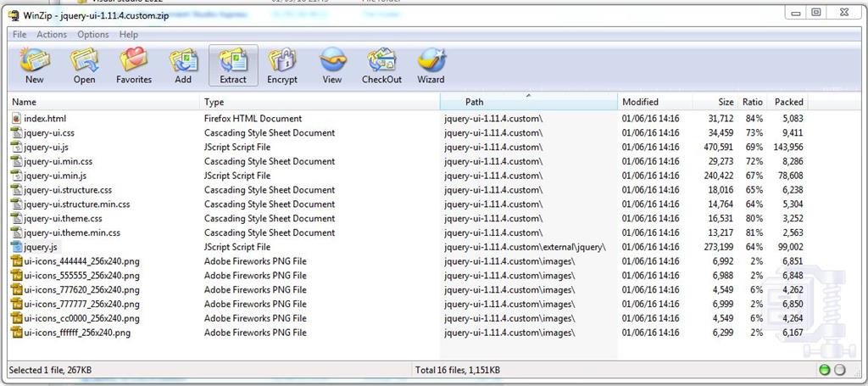
Task: Sort by the Type column header
Action: (320, 102)
